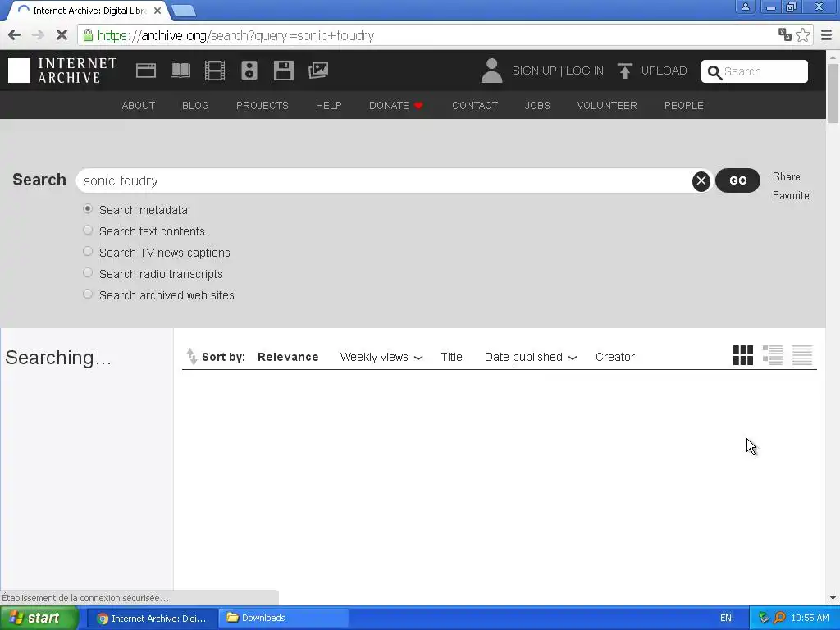Sort results by Relevance
The image size is (840, 630).
(288, 357)
